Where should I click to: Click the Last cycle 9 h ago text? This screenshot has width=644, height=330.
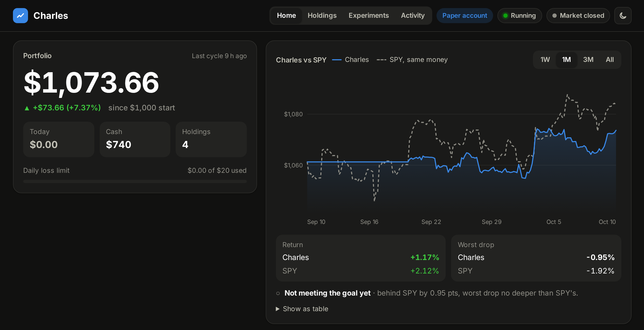[219, 56]
